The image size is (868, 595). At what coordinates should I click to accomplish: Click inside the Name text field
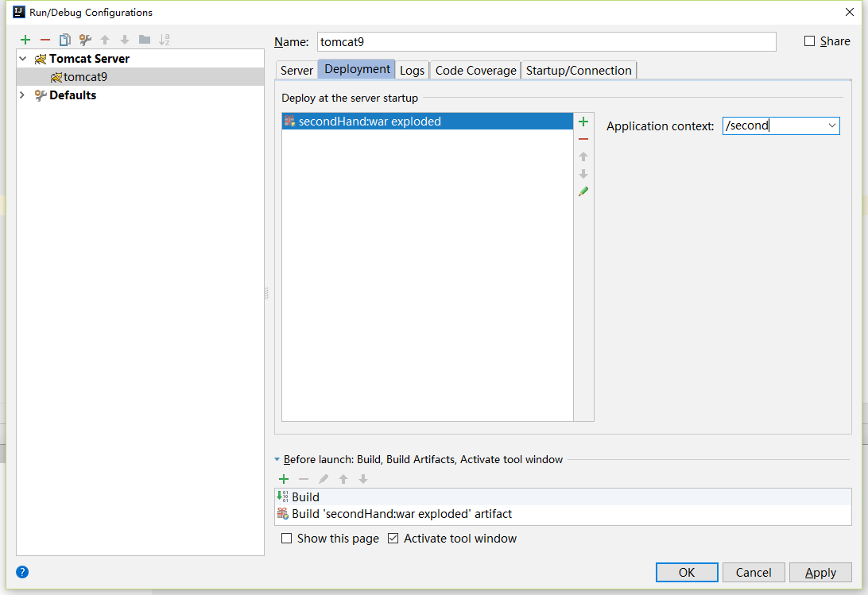pos(546,42)
